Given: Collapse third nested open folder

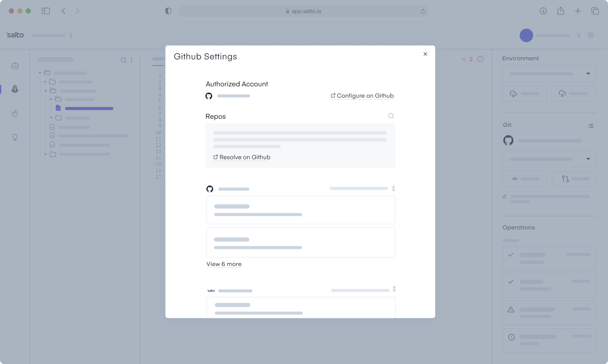Looking at the screenshot, I should click(51, 99).
